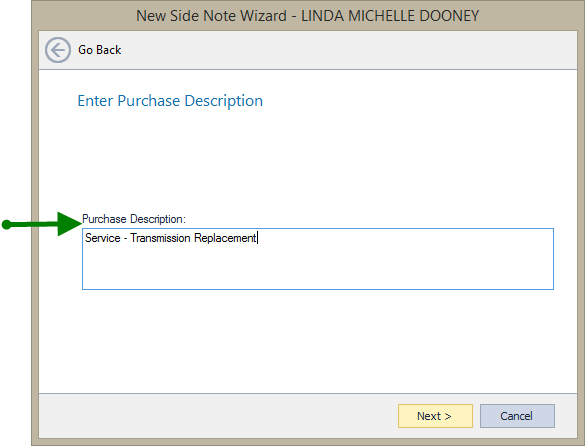585x446 pixels.
Task: Click the New Side Note Wizard title bar
Action: click(308, 16)
